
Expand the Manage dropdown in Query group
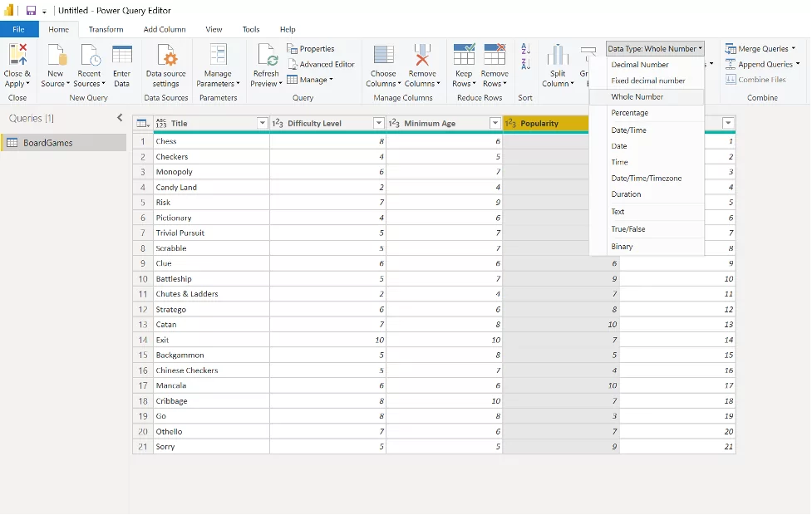pos(331,80)
